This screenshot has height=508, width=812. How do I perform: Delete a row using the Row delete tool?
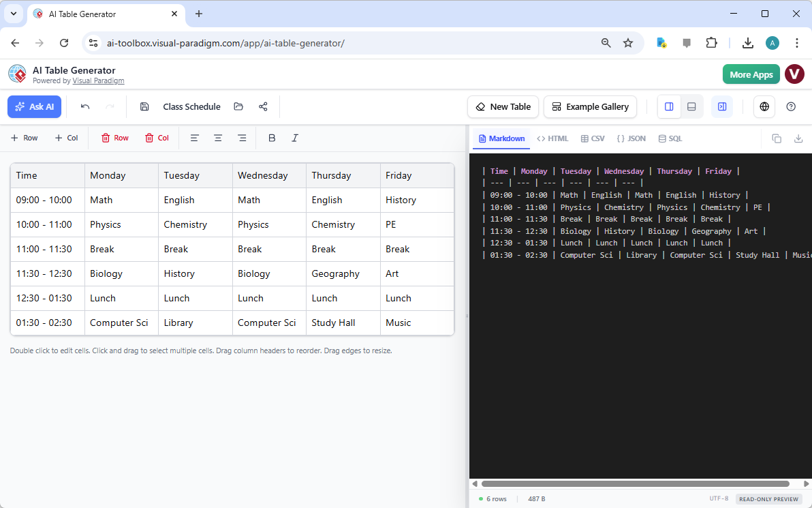[114, 138]
